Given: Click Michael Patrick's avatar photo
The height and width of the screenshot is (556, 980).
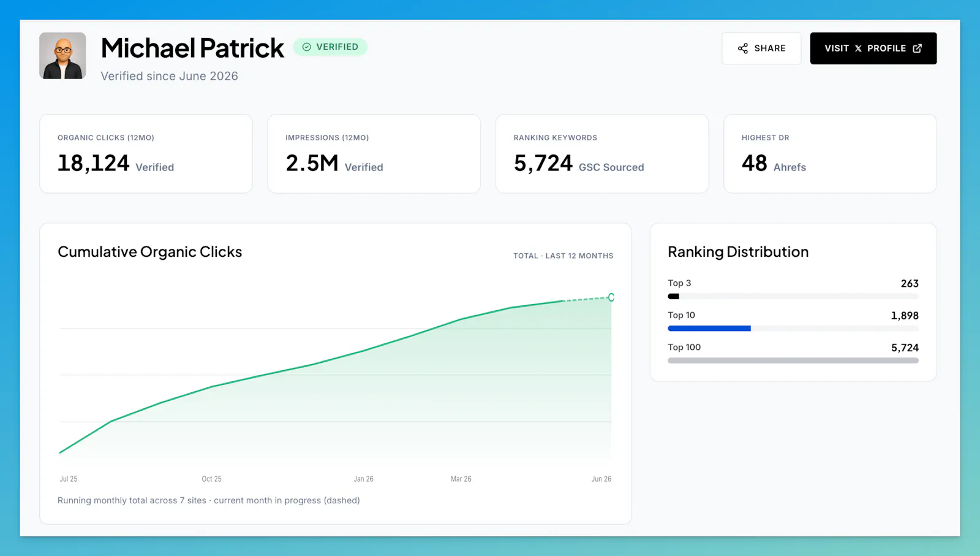Looking at the screenshot, I should [x=62, y=56].
